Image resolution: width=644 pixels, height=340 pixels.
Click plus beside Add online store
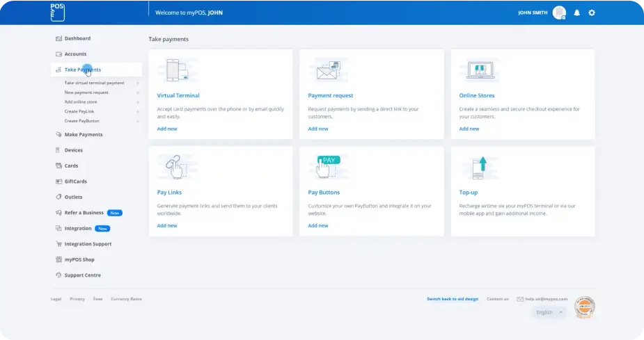(138, 102)
